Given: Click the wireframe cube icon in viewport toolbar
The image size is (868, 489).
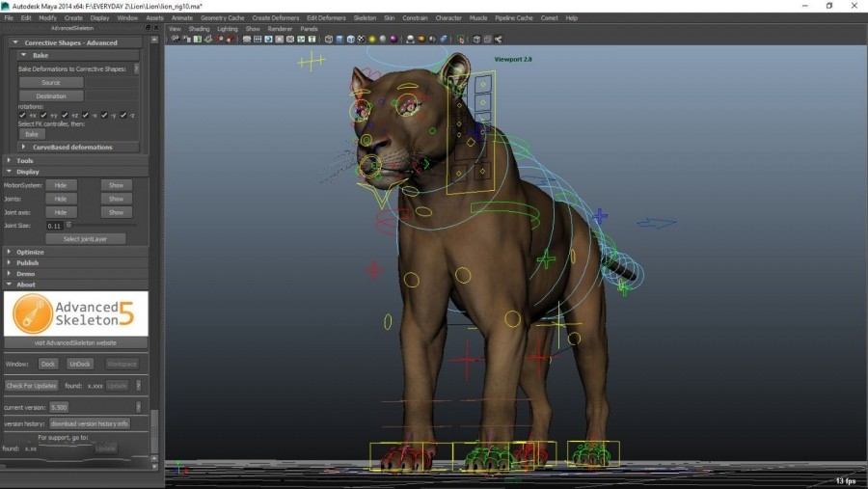Looking at the screenshot, I should coord(329,40).
